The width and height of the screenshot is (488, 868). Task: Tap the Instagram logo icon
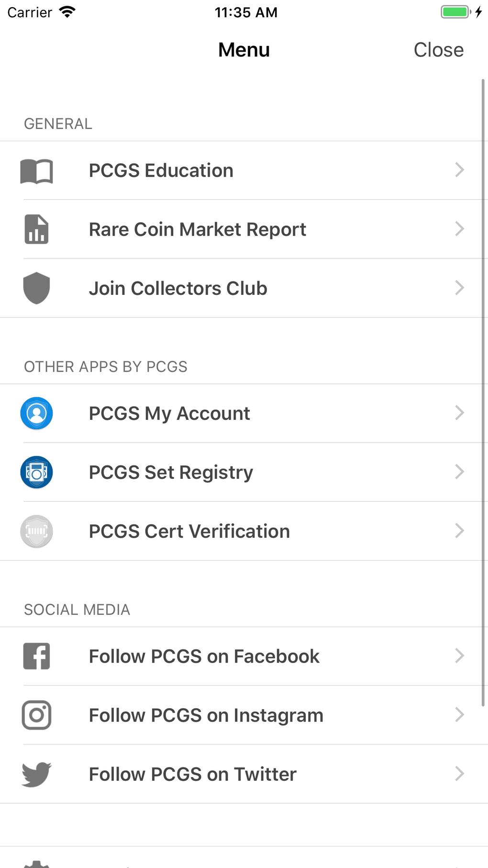click(x=36, y=715)
